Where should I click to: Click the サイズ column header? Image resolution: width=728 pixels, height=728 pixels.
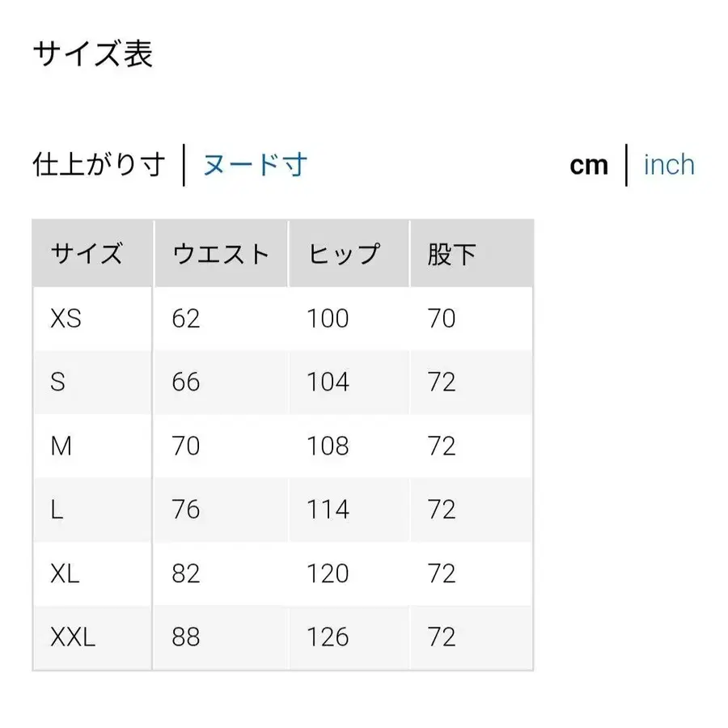[x=87, y=252]
